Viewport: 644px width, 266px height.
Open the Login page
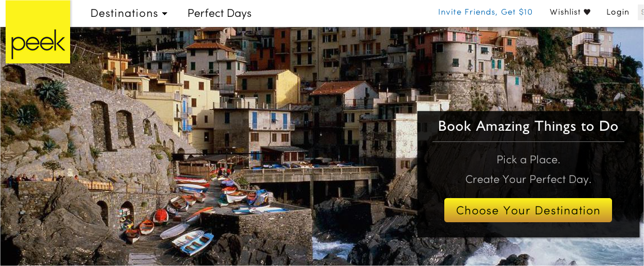click(x=618, y=12)
